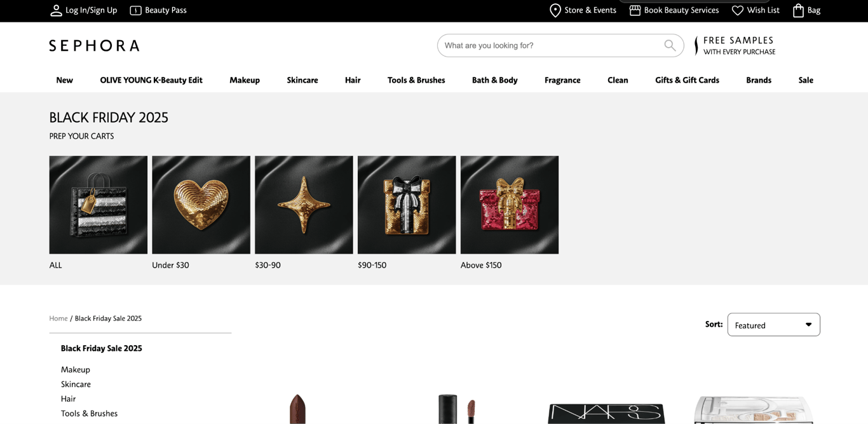Select the Under $30 gold heart thumbnail
This screenshot has height=424, width=868.
201,205
